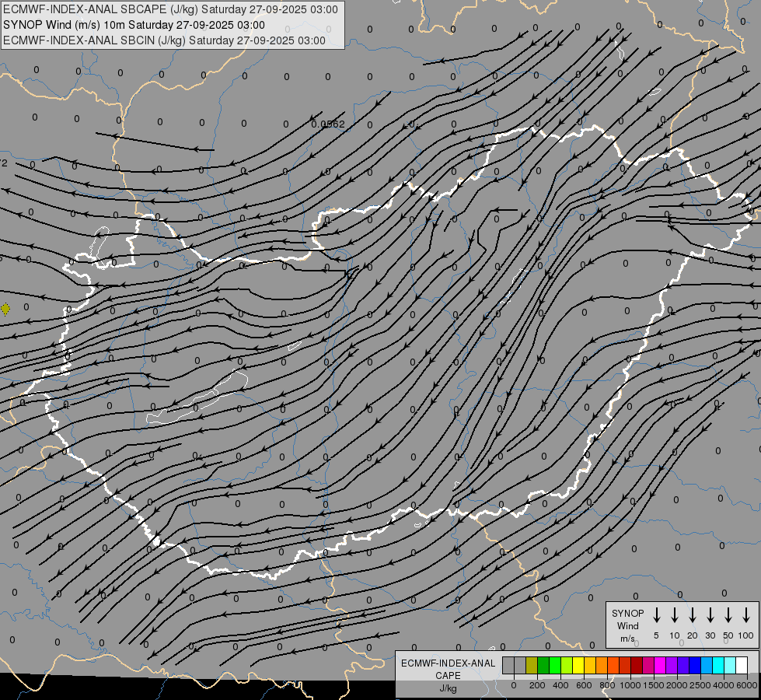Viewport: 761px width, 700px height.
Task: Click the SBCAPE title line
Action: click(170, 9)
